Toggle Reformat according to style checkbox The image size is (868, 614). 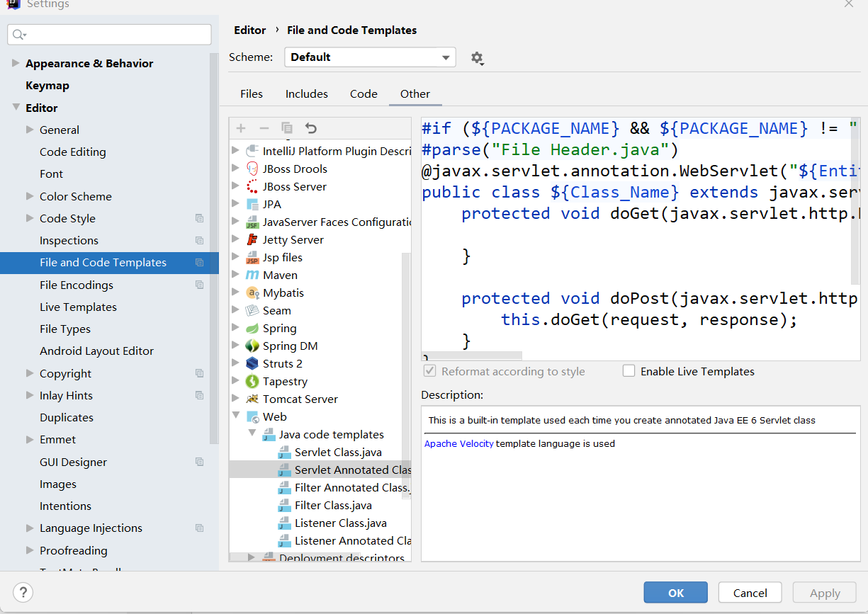click(429, 371)
